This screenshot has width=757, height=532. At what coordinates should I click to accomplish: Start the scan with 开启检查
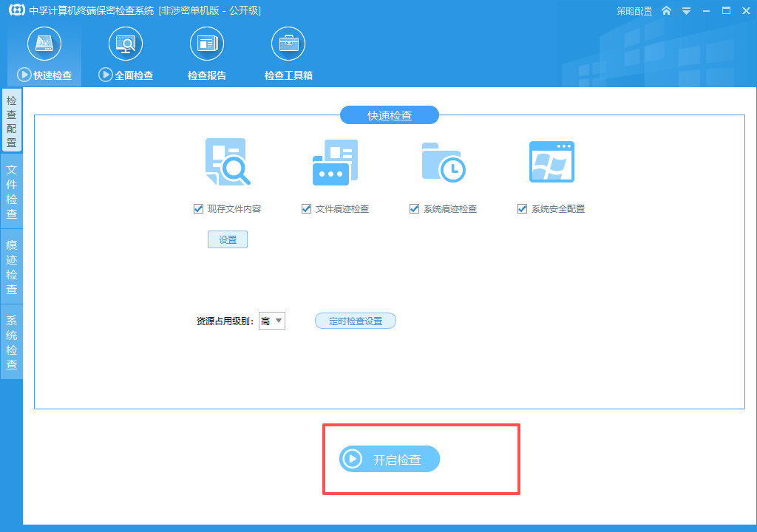[x=389, y=459]
